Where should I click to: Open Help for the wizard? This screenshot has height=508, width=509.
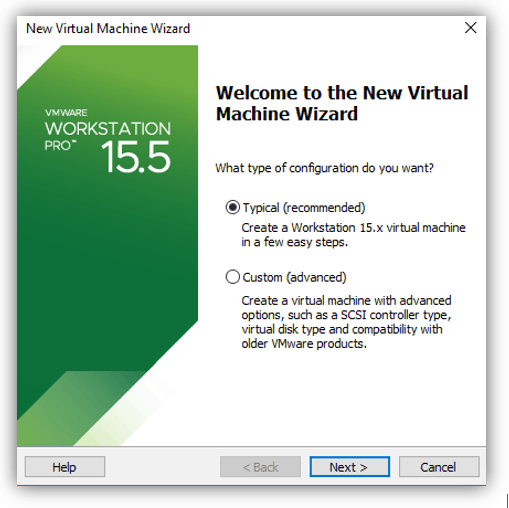[65, 467]
